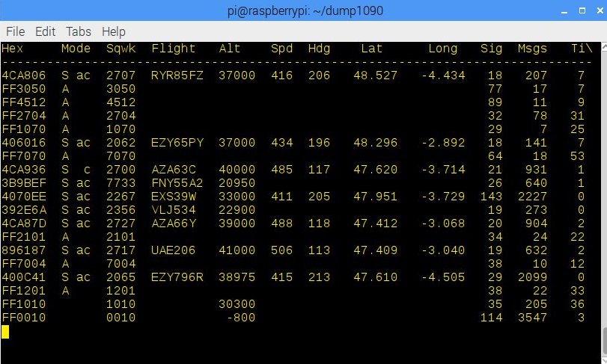Click squawk 4512
607x364 pixels.
pos(121,102)
